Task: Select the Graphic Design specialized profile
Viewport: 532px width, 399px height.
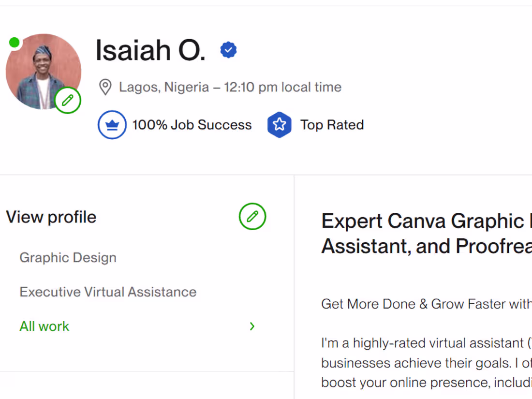Action: [x=68, y=257]
